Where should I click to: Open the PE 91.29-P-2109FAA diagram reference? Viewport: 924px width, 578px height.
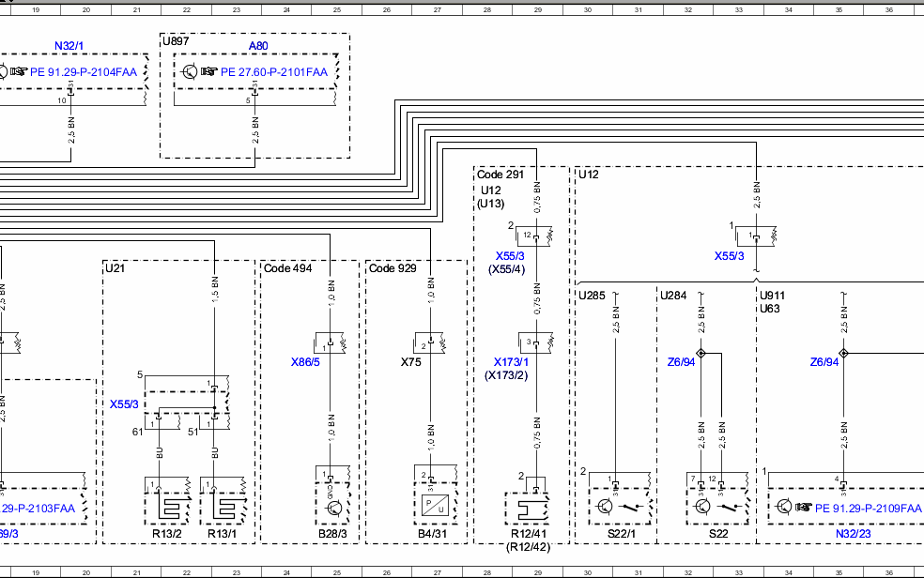tap(868, 508)
